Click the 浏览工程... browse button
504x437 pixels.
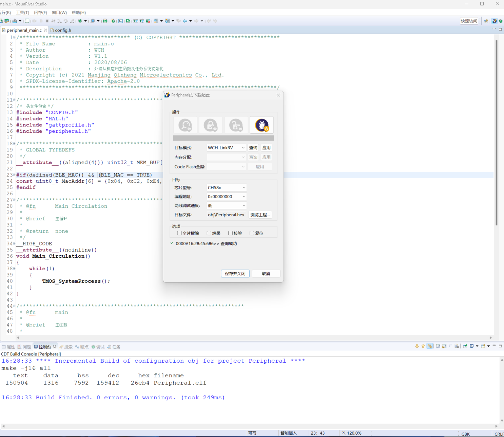pos(260,215)
